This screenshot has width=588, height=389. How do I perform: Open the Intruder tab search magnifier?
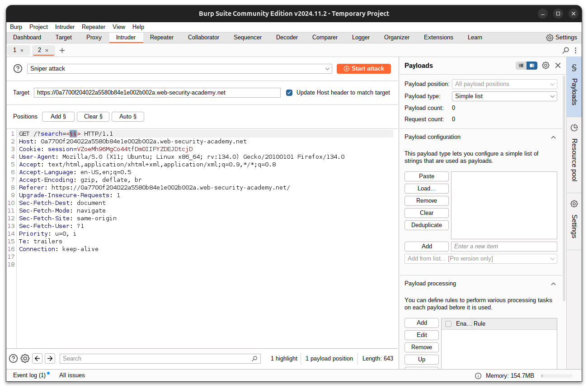(565, 50)
